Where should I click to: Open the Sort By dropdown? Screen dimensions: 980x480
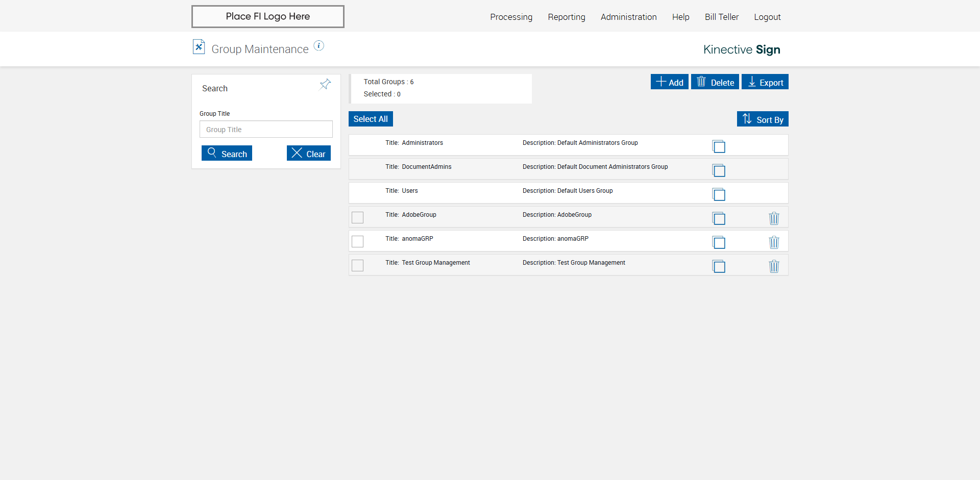[x=763, y=119]
